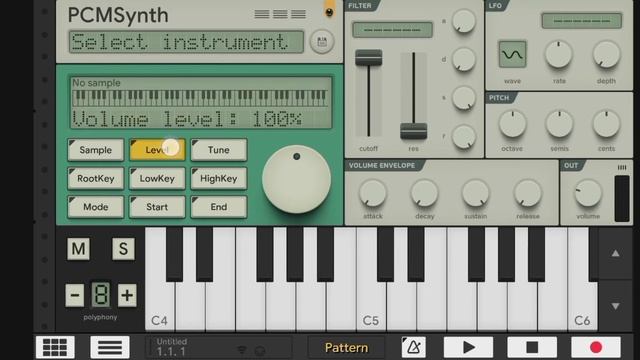Select the RootKey parameter button
This screenshot has height=360, width=640.
(96, 178)
